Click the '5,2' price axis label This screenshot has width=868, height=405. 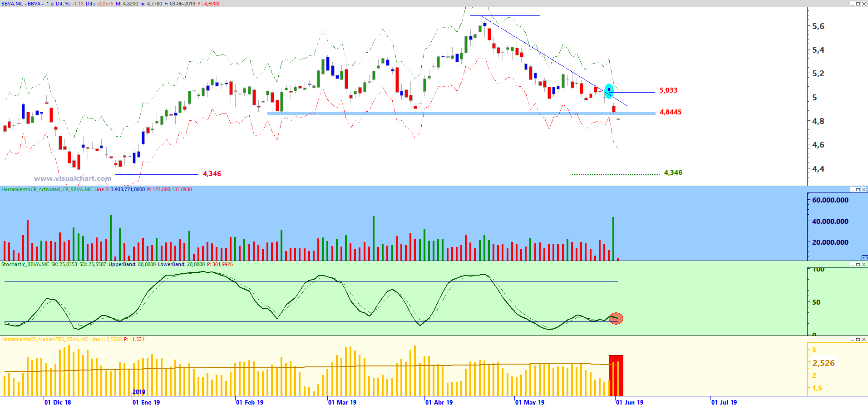pyautogui.click(x=818, y=74)
